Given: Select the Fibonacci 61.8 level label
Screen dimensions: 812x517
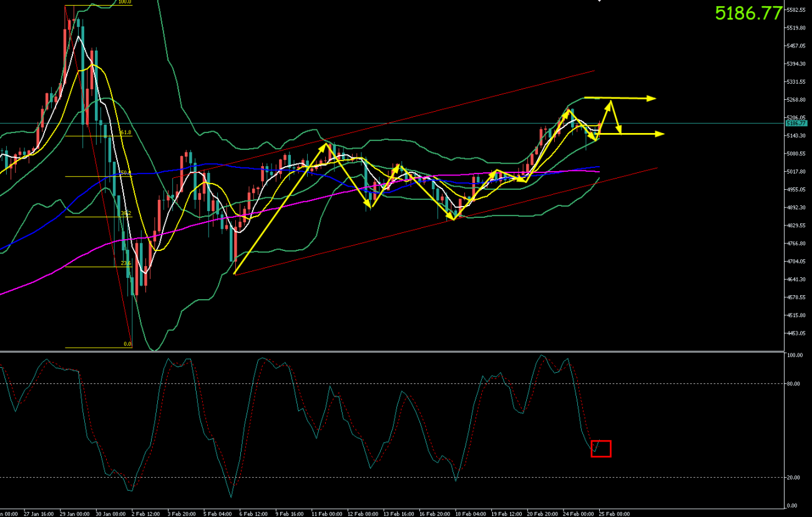Looking at the screenshot, I should coord(125,133).
